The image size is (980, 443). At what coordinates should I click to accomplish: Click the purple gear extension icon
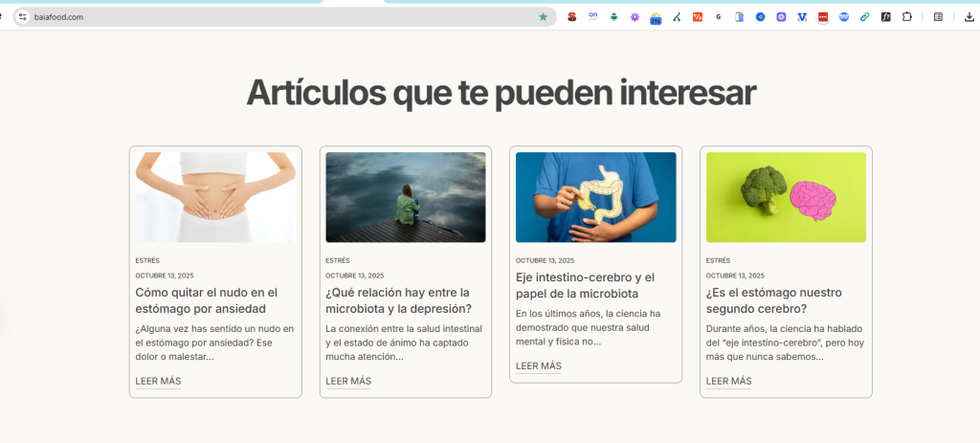(x=635, y=17)
